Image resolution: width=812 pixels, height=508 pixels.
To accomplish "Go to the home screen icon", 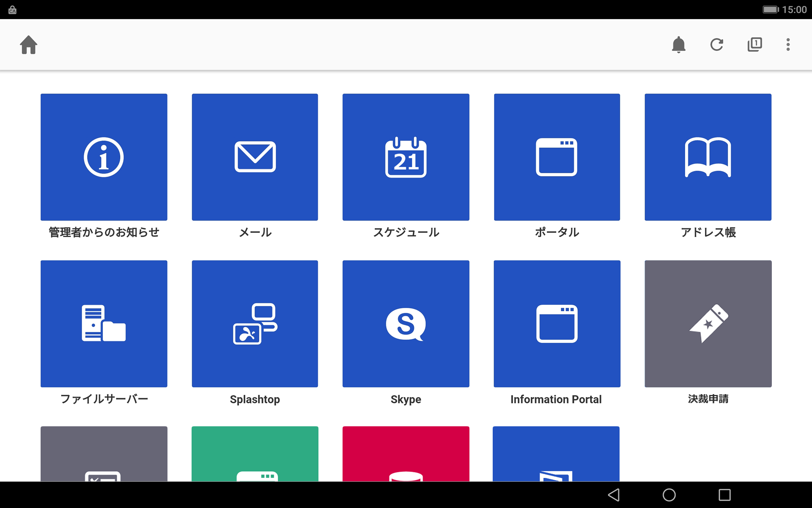I will point(29,44).
